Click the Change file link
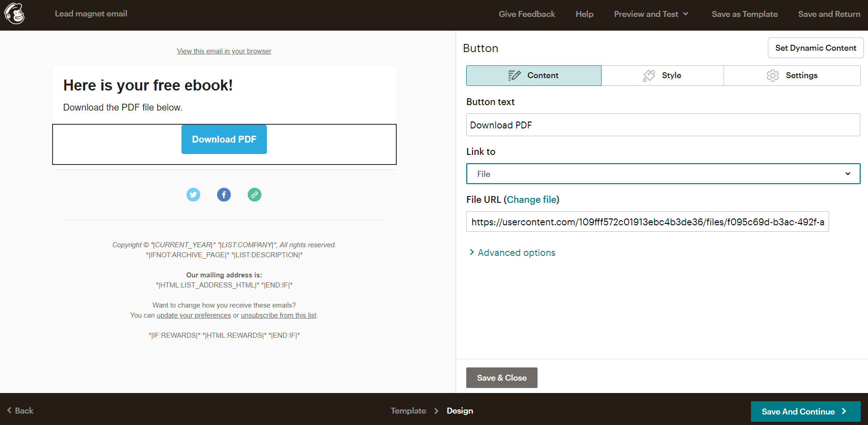Viewport: 868px width, 425px height. pos(532,200)
